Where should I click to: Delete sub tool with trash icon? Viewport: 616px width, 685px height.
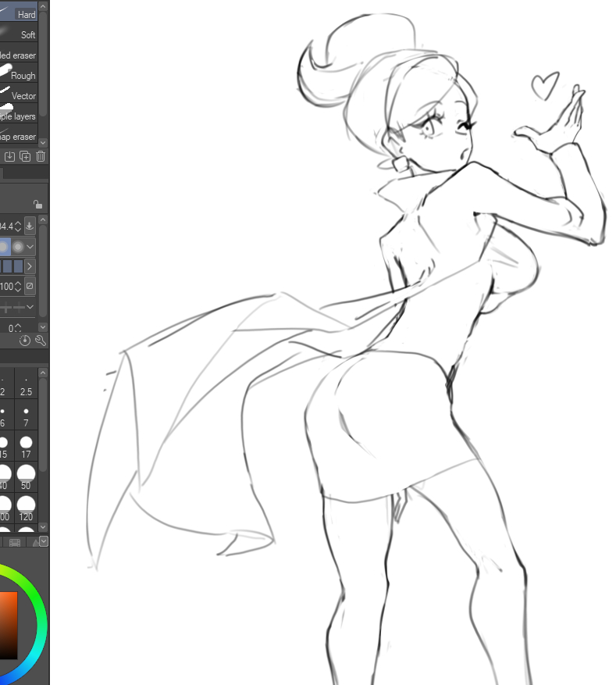pyautogui.click(x=41, y=156)
